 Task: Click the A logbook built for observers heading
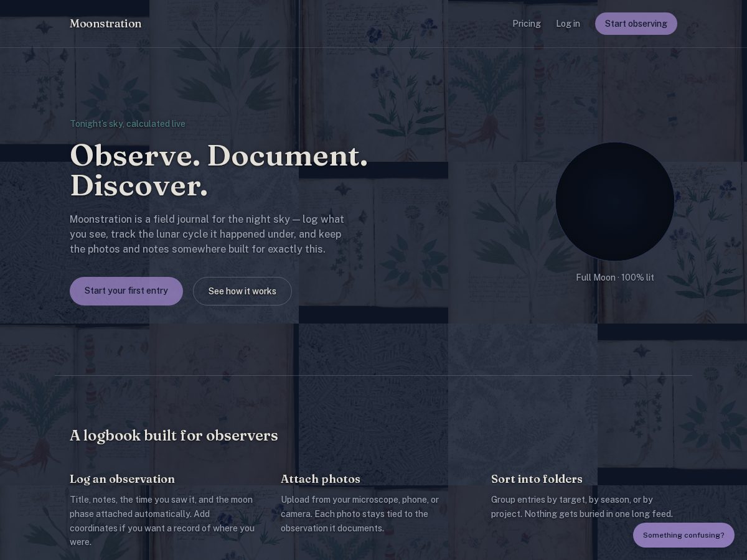[174, 436]
